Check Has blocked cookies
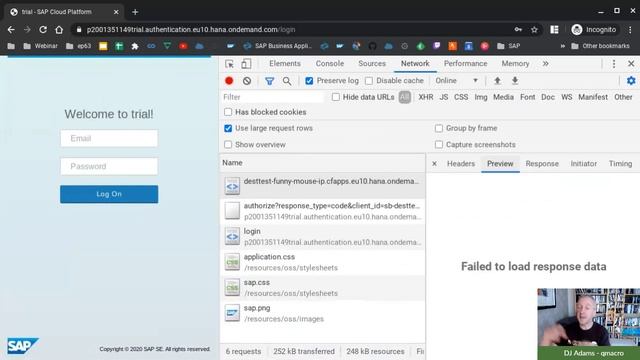Screen dimensions: 640x360 click(228, 112)
